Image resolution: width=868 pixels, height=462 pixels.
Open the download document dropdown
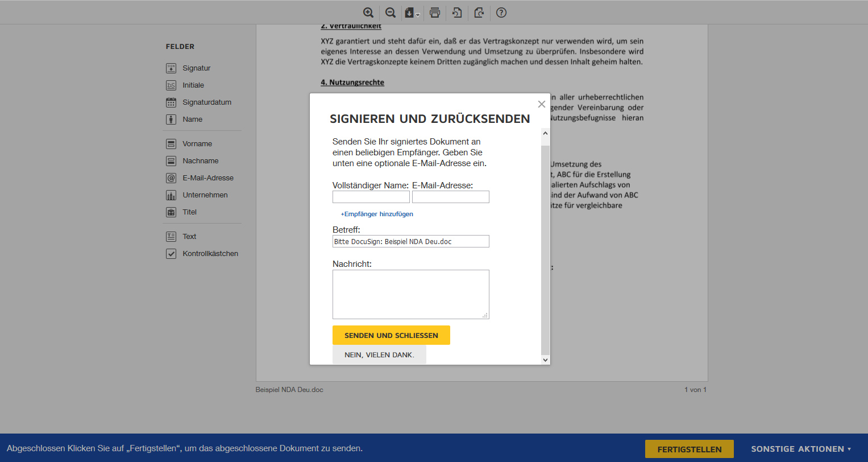pyautogui.click(x=412, y=13)
